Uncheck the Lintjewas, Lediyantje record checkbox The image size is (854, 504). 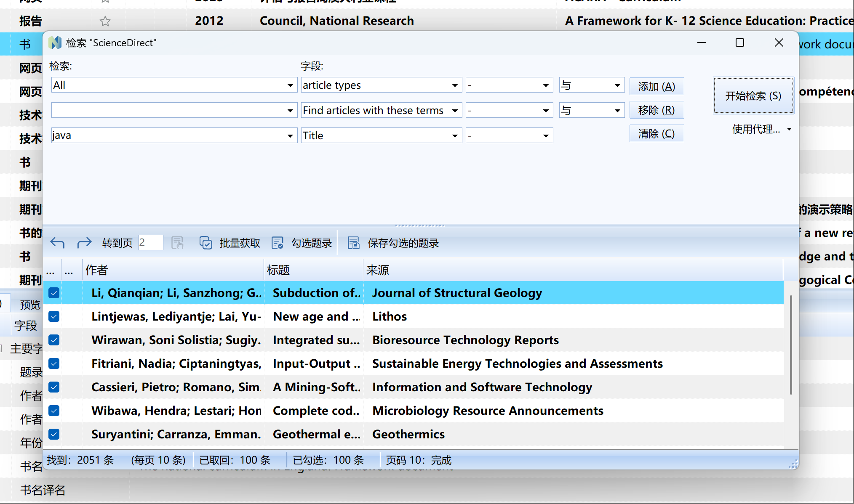pos(54,316)
